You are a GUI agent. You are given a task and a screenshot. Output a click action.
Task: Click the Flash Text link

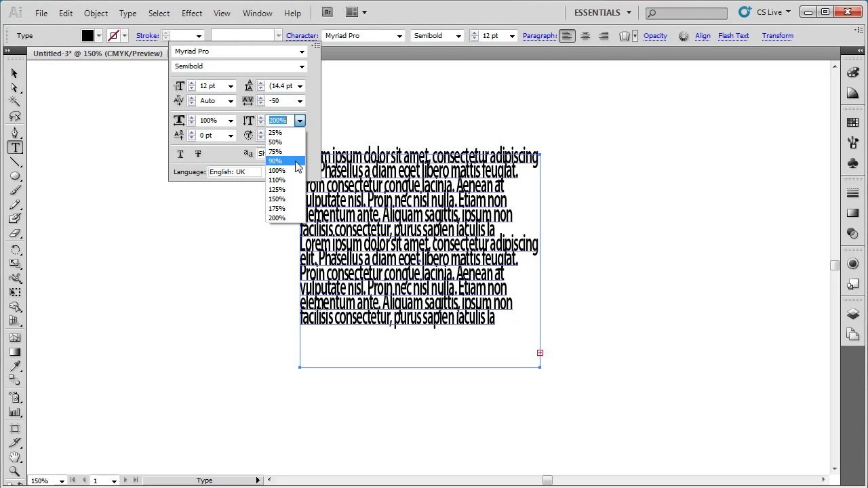733,36
